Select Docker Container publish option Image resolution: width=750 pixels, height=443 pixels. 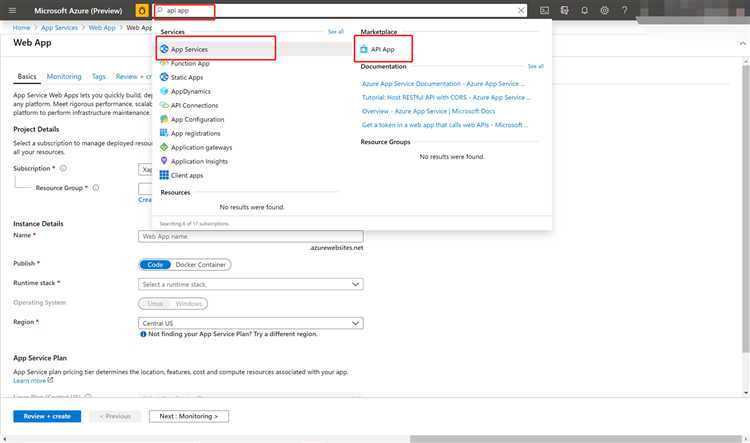coord(200,265)
